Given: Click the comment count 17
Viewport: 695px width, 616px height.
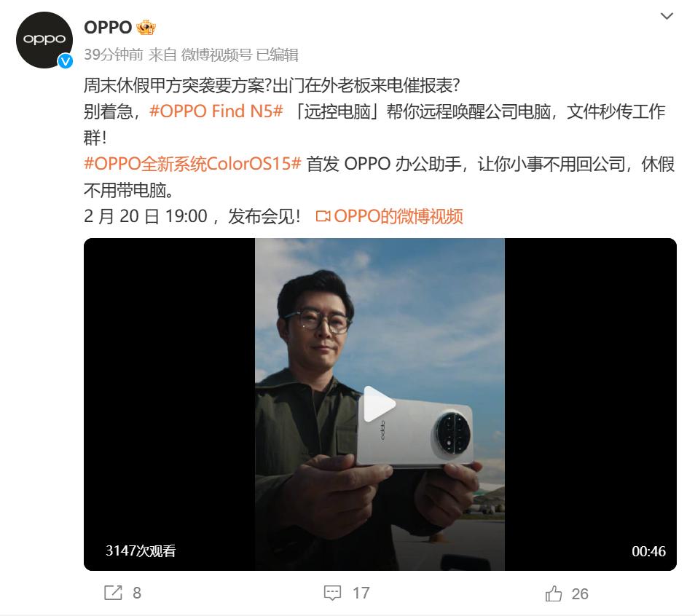Looking at the screenshot, I should 361,593.
